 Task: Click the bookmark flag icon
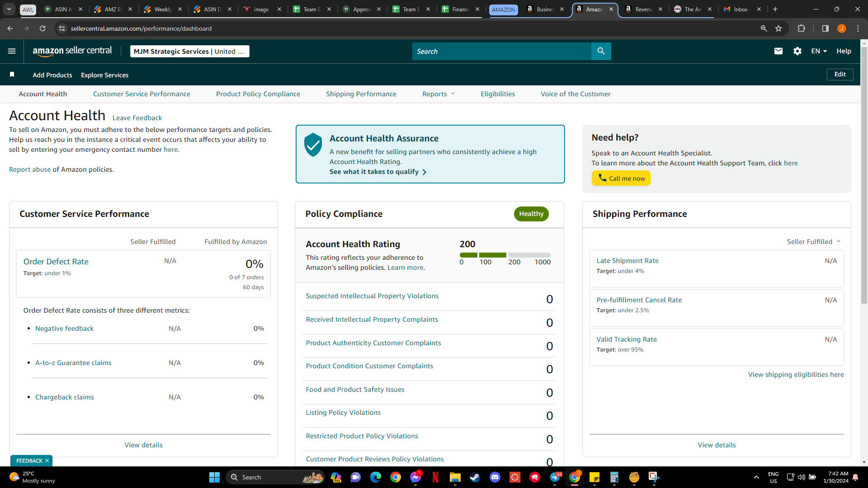12,75
